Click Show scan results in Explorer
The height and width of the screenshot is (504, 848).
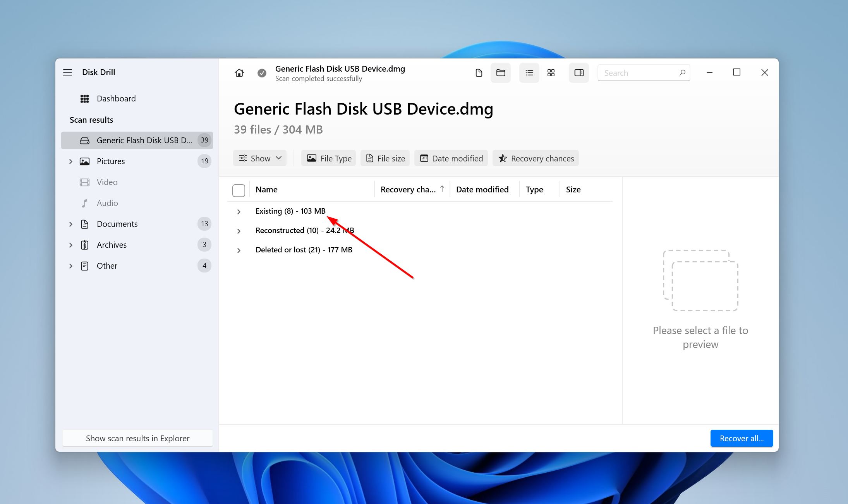point(137,438)
